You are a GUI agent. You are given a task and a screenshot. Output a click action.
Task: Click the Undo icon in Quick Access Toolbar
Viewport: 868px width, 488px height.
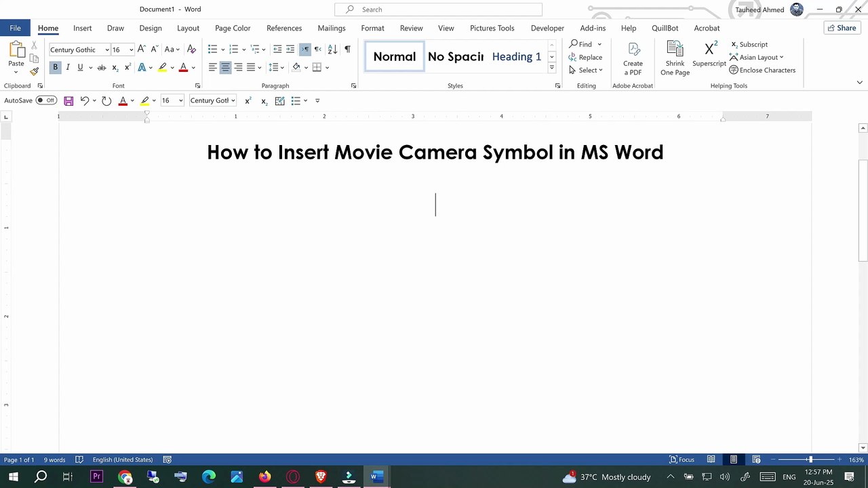click(85, 101)
